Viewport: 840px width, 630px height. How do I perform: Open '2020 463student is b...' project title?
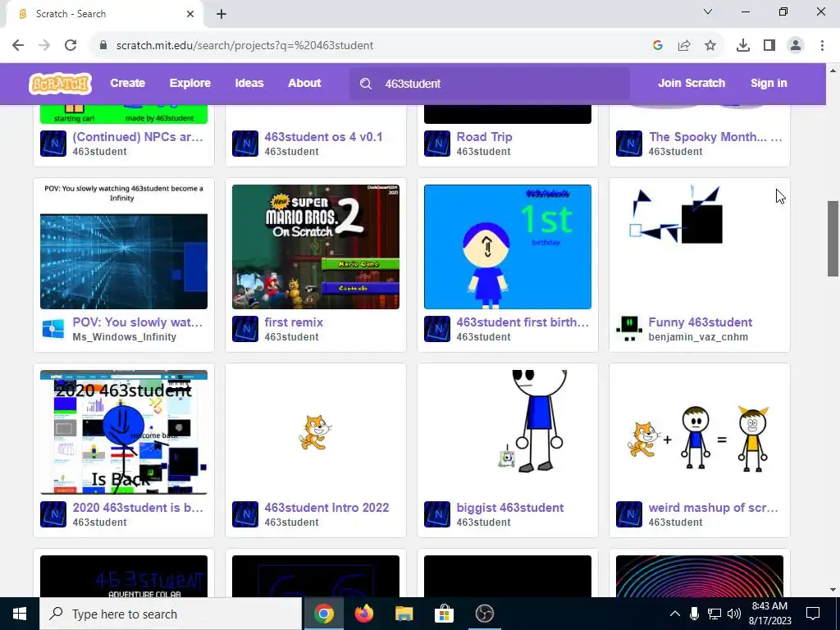(138, 507)
